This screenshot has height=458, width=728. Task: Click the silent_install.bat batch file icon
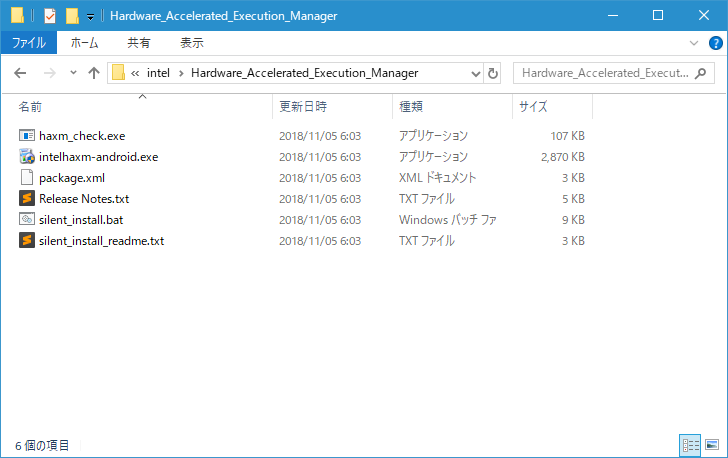(x=27, y=219)
